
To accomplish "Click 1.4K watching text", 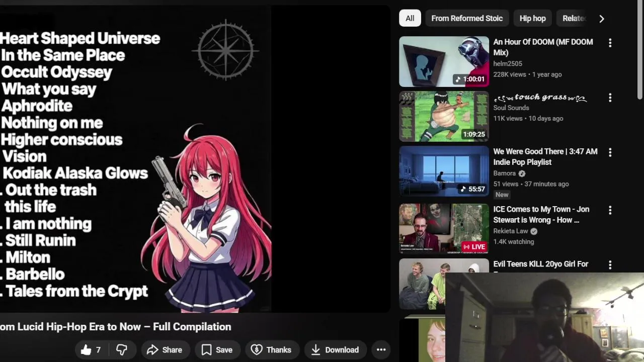I will click(x=513, y=242).
